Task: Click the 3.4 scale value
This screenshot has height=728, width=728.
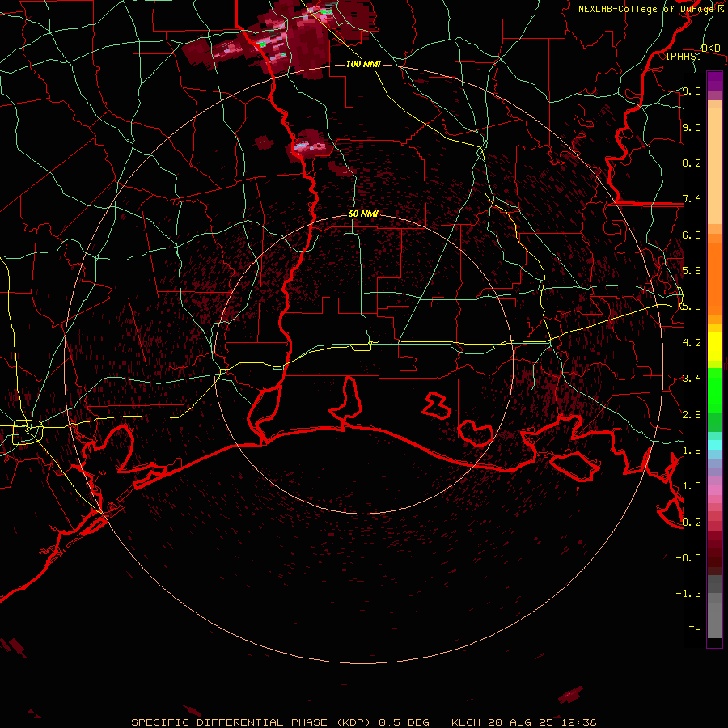Action: (x=692, y=378)
